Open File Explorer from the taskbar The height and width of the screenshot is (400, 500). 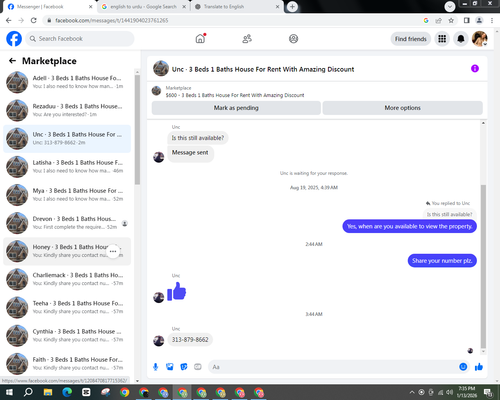(48, 392)
